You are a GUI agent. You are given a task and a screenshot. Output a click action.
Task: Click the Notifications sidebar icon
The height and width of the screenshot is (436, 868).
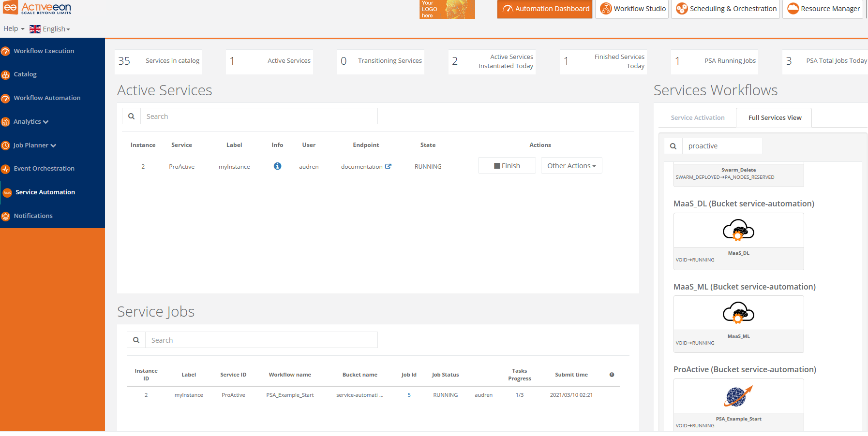point(5,216)
